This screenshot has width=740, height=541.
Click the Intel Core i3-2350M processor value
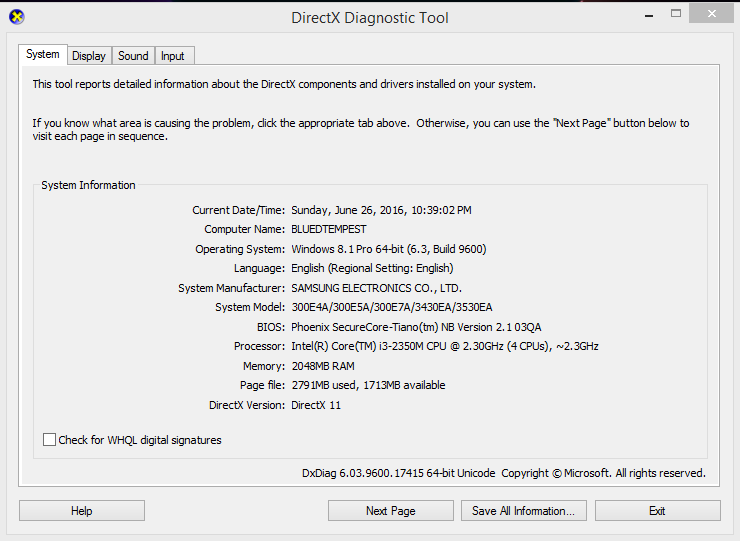coord(445,346)
